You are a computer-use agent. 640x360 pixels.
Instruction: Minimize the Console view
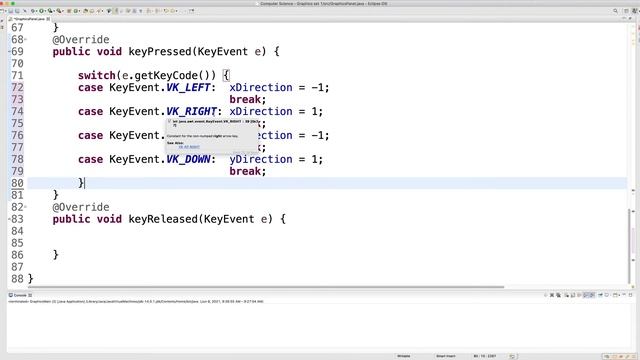tap(624, 295)
